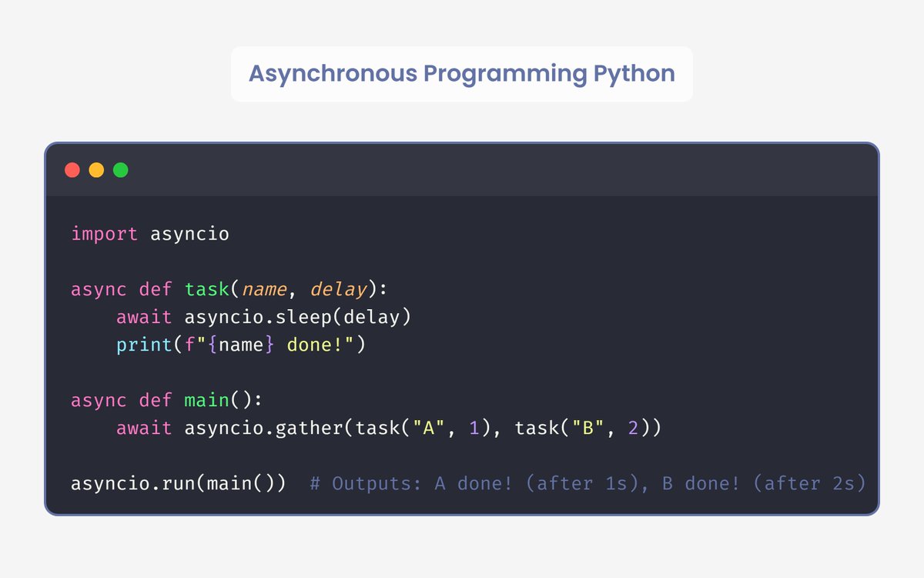Click 'asyncio.run(main())' call text

point(179,484)
